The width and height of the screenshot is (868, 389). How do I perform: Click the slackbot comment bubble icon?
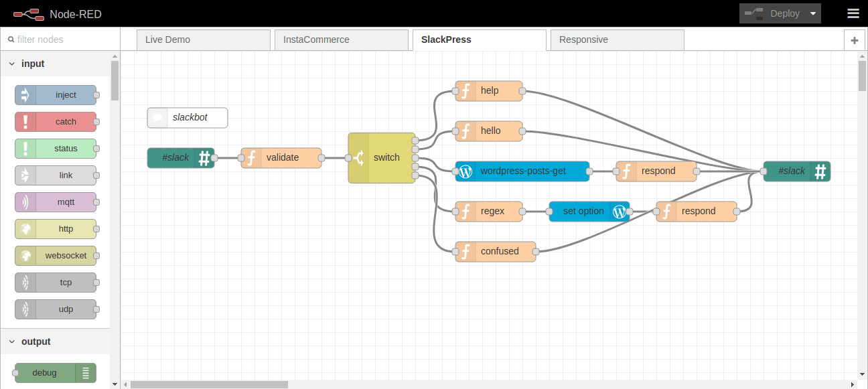click(x=158, y=118)
